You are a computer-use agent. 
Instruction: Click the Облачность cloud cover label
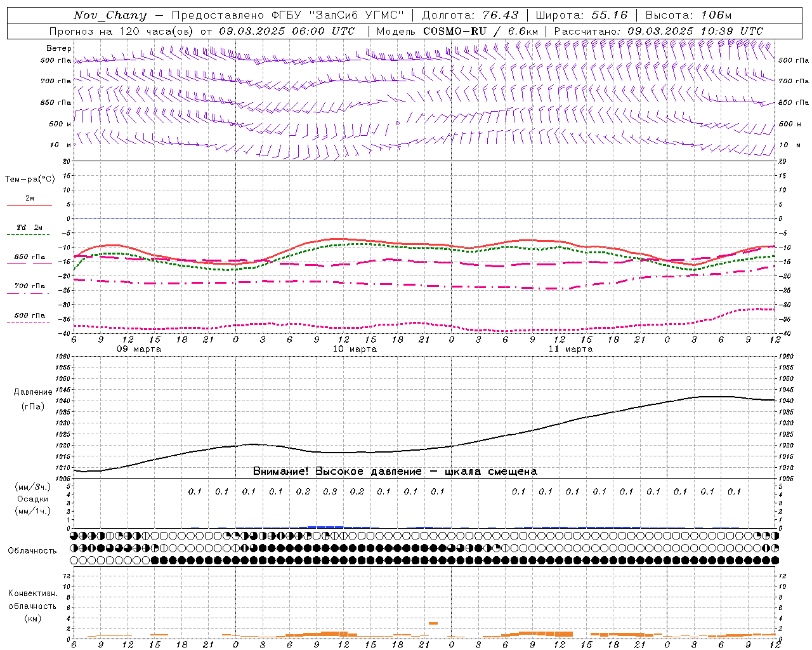click(32, 550)
